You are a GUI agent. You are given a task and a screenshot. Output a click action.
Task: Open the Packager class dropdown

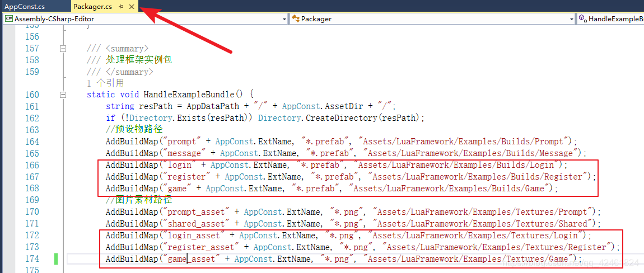click(572, 19)
